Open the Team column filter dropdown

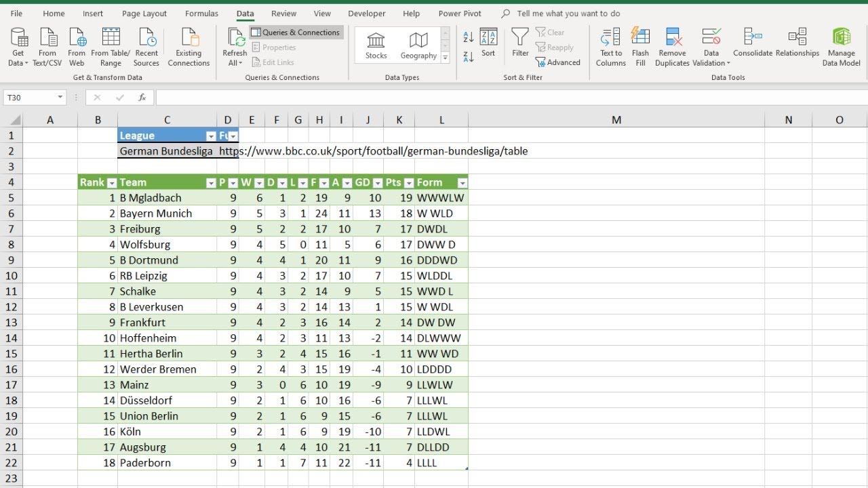[211, 183]
